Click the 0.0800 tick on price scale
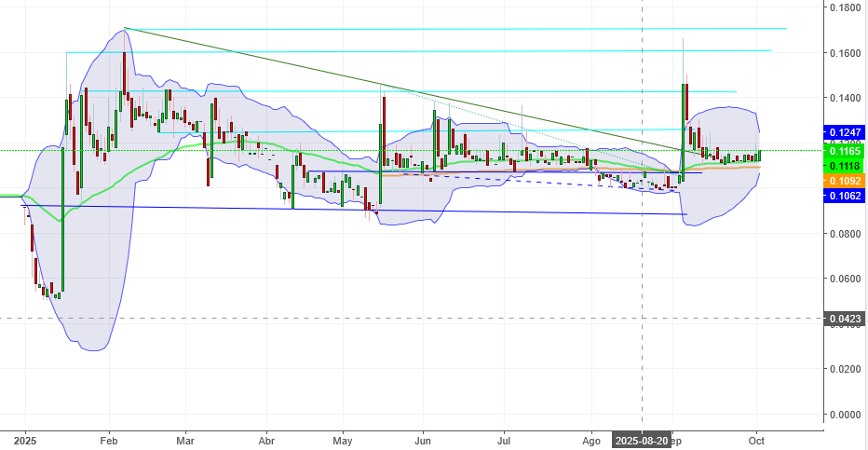Image resolution: width=868 pixels, height=450 pixels. click(x=844, y=234)
